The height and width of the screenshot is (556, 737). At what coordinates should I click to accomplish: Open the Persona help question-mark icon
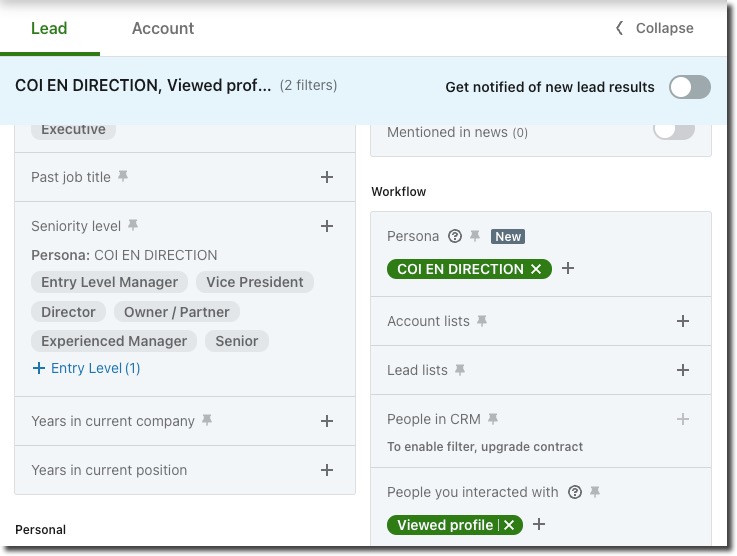(x=455, y=236)
